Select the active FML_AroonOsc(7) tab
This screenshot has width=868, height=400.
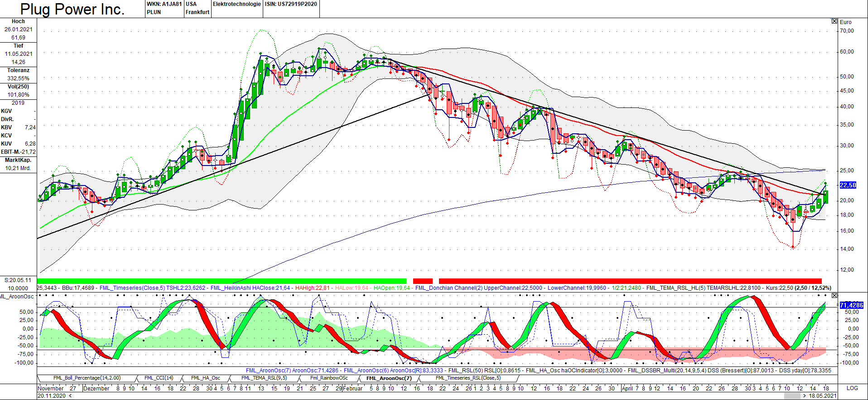(389, 378)
